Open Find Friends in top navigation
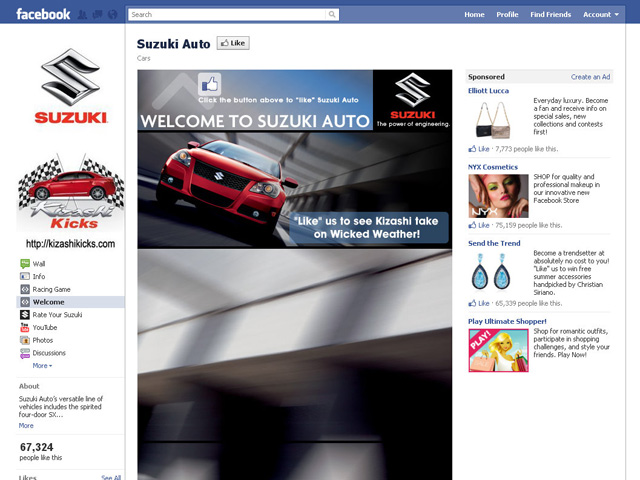 click(550, 15)
